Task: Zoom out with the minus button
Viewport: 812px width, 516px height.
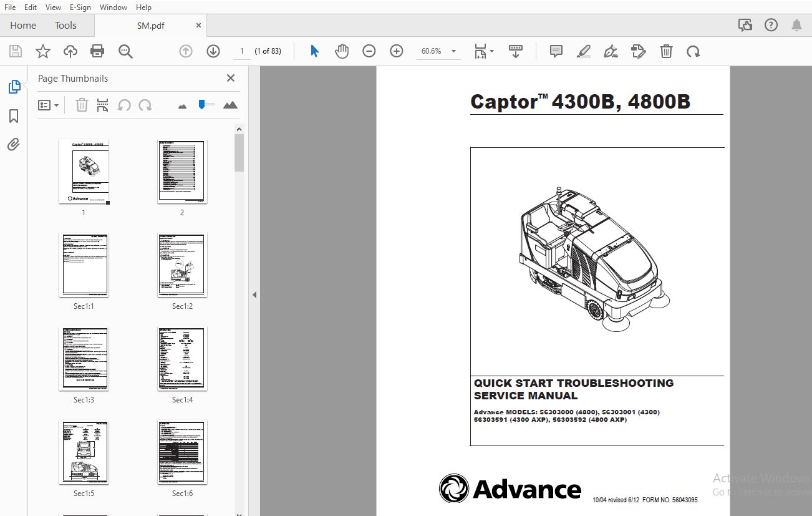Action: pos(369,51)
